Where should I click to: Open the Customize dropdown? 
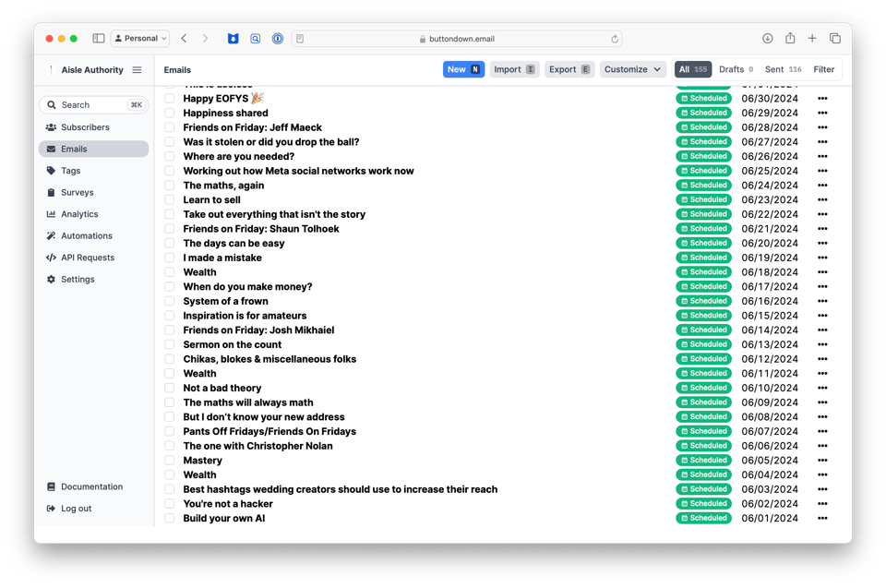click(x=633, y=69)
